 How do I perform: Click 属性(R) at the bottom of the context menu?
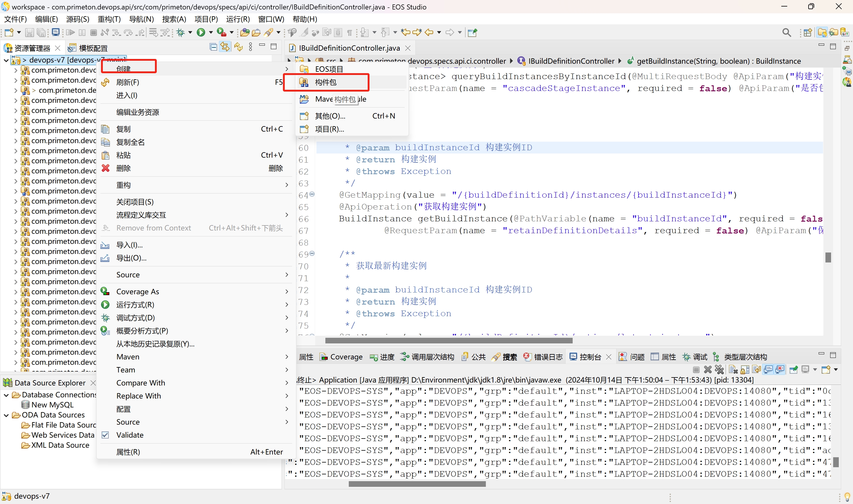[128, 452]
